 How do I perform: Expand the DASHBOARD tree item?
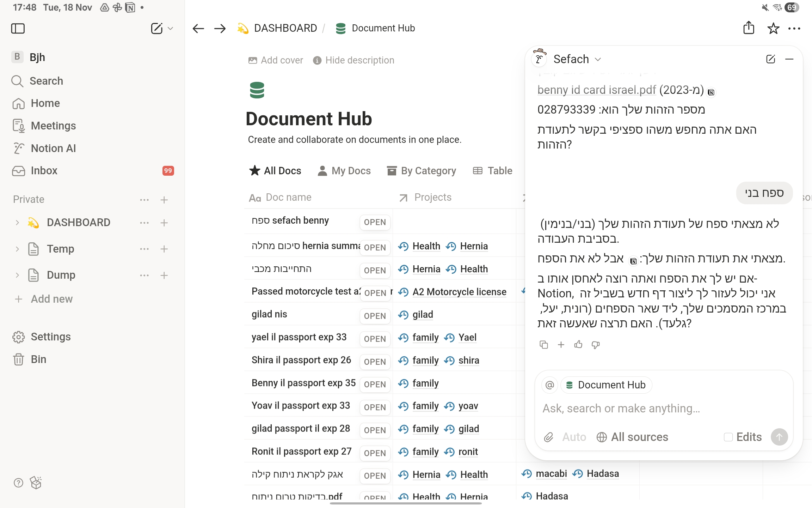coord(17,223)
